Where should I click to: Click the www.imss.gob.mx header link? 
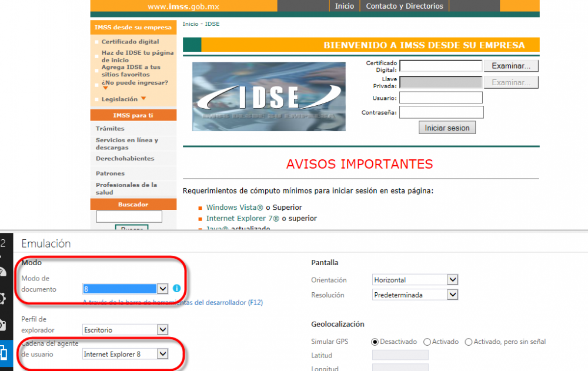tap(183, 6)
